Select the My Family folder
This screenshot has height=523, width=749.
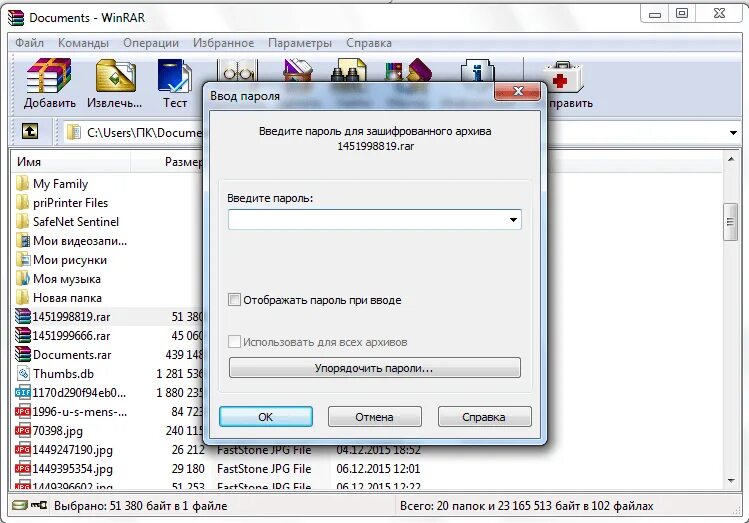[52, 184]
